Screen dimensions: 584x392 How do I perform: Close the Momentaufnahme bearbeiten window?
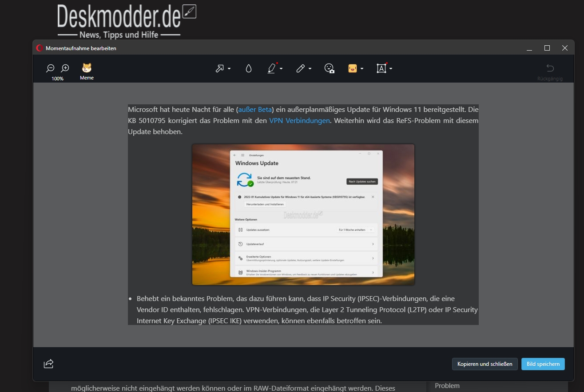pyautogui.click(x=565, y=48)
